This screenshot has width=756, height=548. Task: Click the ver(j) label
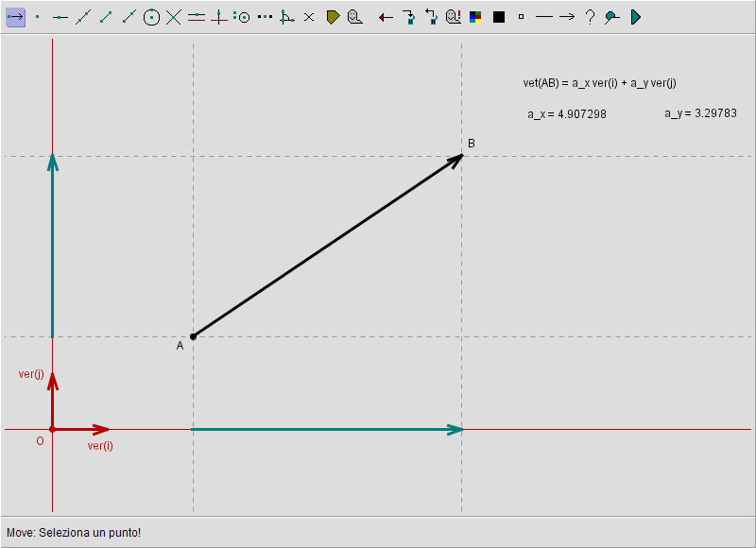(x=31, y=374)
